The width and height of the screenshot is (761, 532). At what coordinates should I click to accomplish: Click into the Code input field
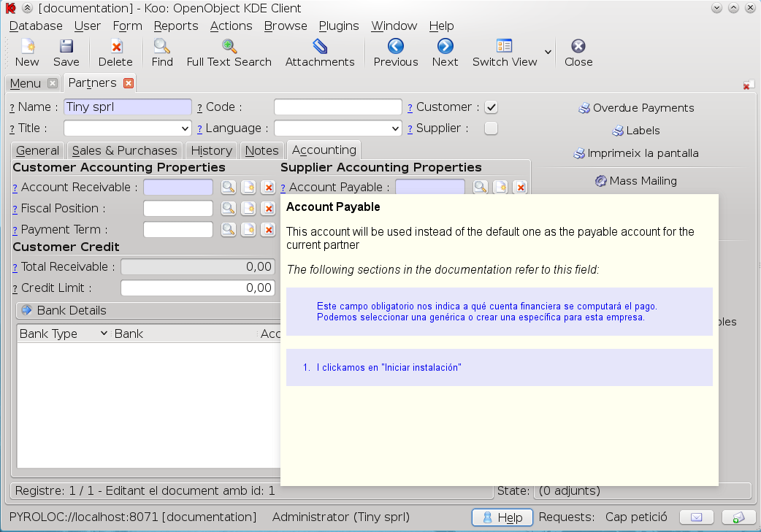[x=338, y=107]
